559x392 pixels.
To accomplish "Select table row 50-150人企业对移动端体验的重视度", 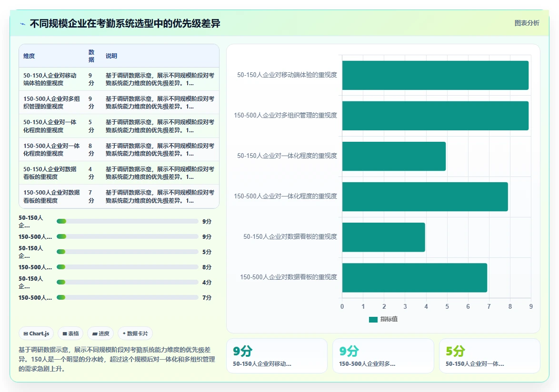I will coord(119,79).
